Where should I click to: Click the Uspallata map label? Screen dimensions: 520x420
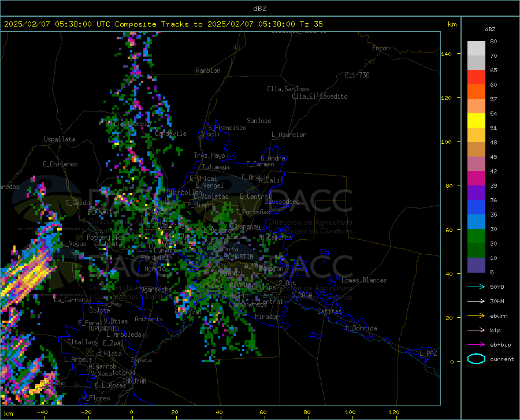coord(60,139)
